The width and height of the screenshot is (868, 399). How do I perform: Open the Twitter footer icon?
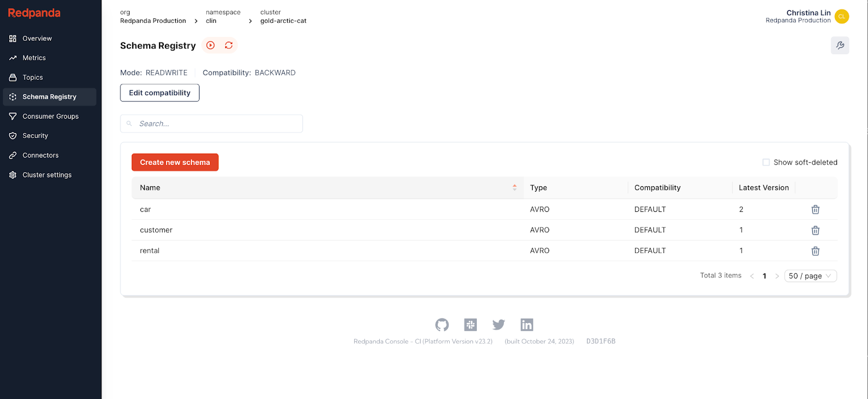pyautogui.click(x=499, y=325)
